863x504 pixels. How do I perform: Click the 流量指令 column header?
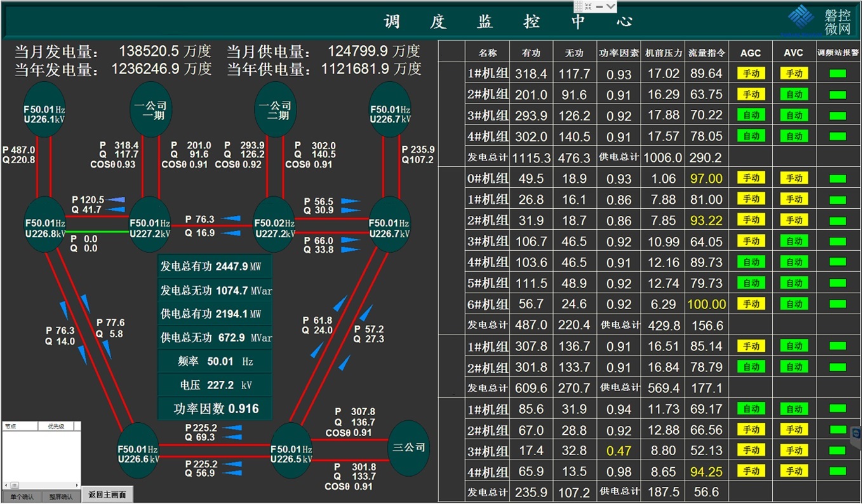pyautogui.click(x=706, y=53)
